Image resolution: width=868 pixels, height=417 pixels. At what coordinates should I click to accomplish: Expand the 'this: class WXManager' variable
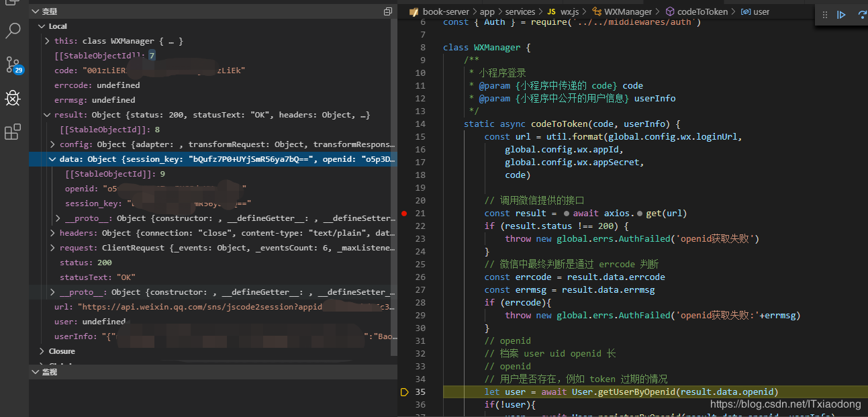point(48,41)
